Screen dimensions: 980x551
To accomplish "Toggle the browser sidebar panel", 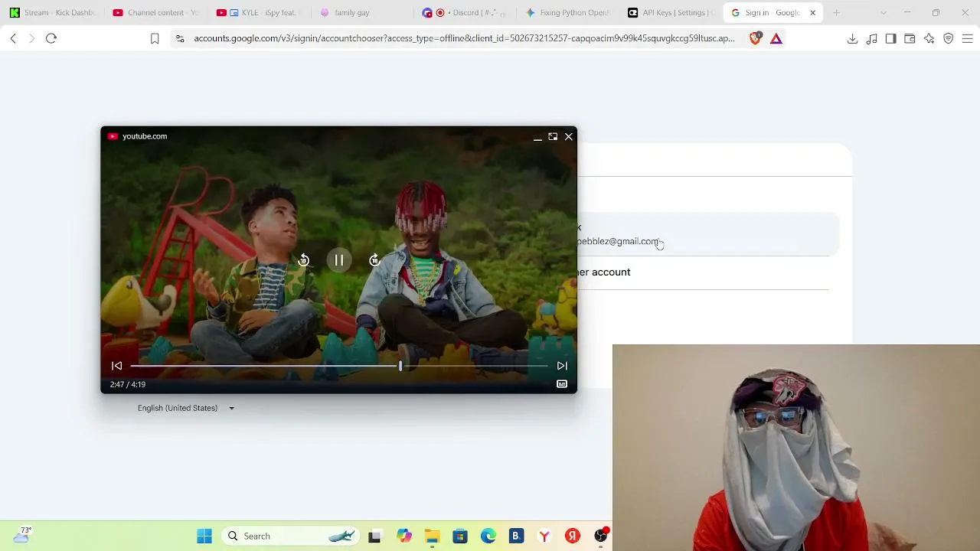I will (890, 38).
